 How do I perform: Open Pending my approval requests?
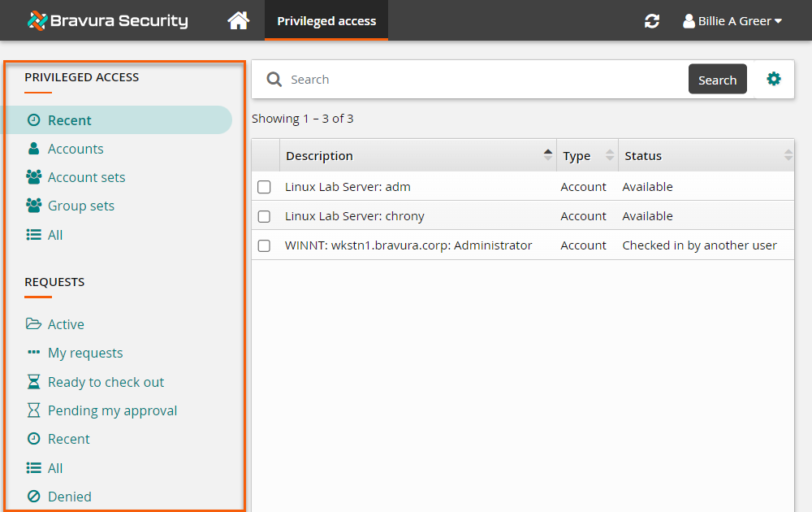112,410
